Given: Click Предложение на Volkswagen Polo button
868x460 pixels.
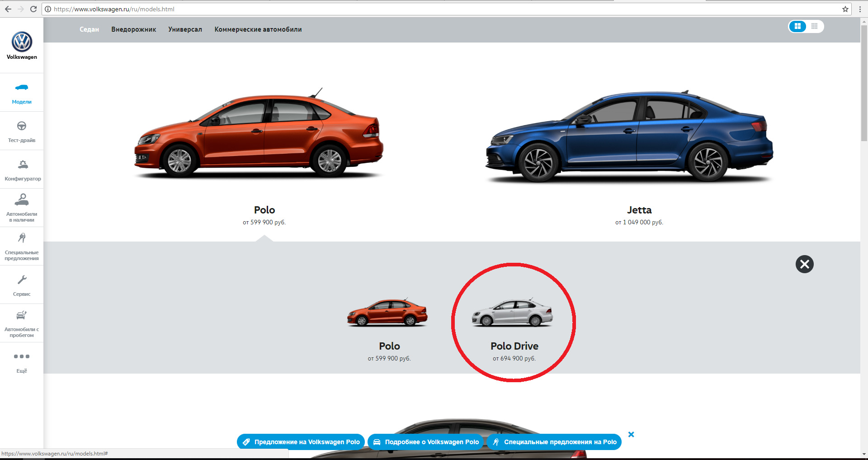Looking at the screenshot, I should tap(301, 442).
